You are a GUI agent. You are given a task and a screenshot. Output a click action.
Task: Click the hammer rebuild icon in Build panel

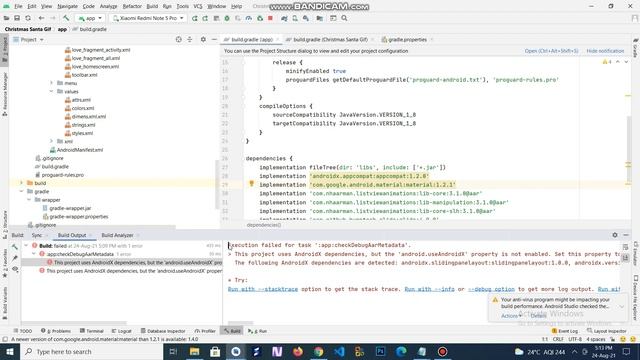pos(15,247)
